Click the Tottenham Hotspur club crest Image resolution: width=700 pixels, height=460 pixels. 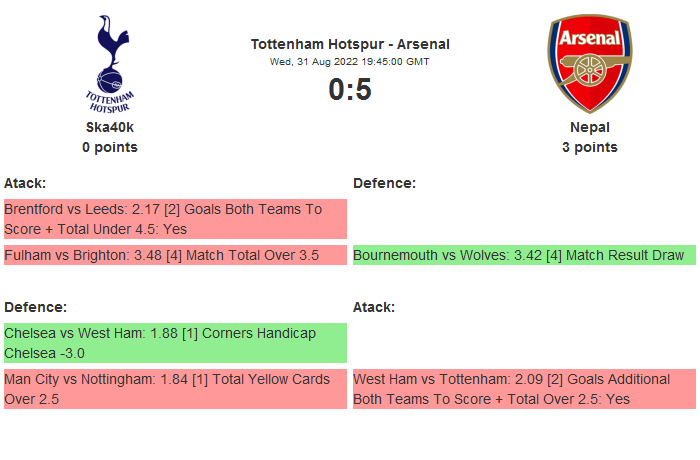pyautogui.click(x=110, y=63)
